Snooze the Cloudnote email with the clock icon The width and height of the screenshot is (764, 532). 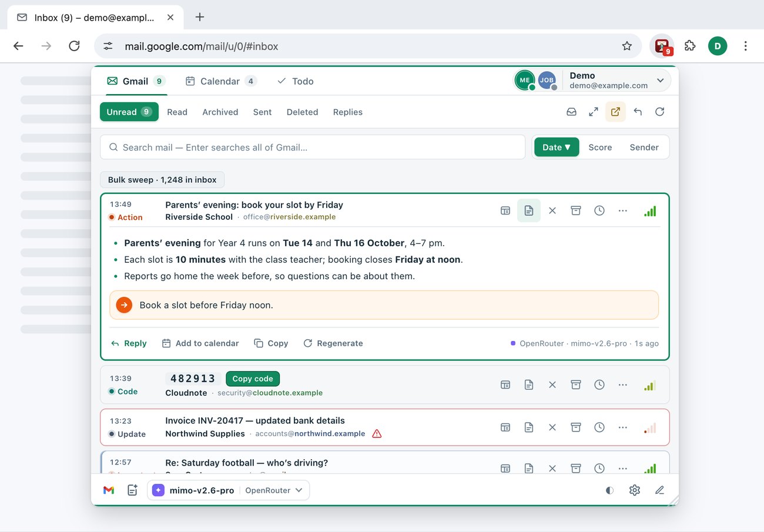[599, 385]
